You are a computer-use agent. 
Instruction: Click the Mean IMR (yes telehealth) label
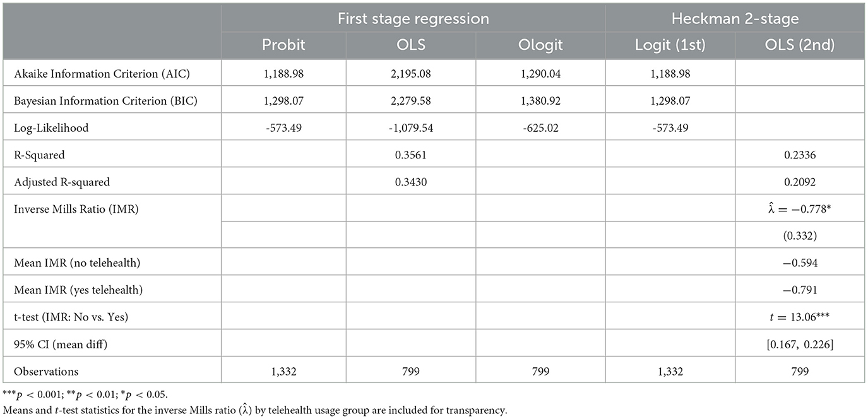point(78,290)
